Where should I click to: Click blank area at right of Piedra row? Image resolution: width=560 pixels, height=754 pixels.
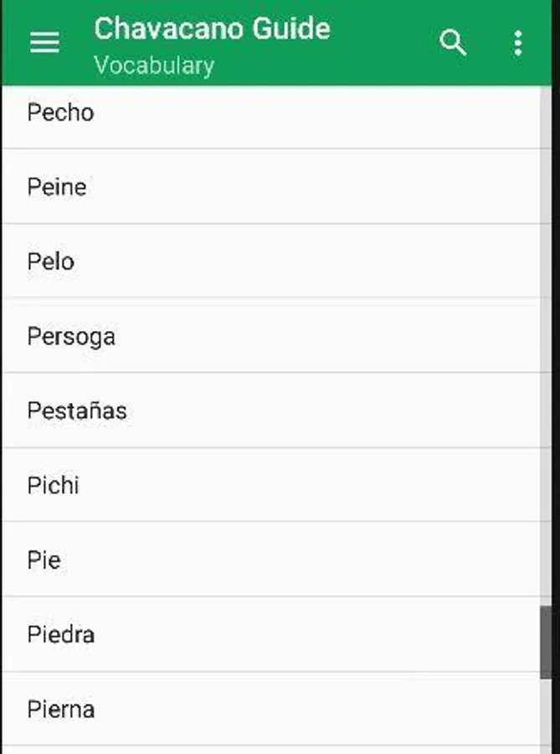377,634
